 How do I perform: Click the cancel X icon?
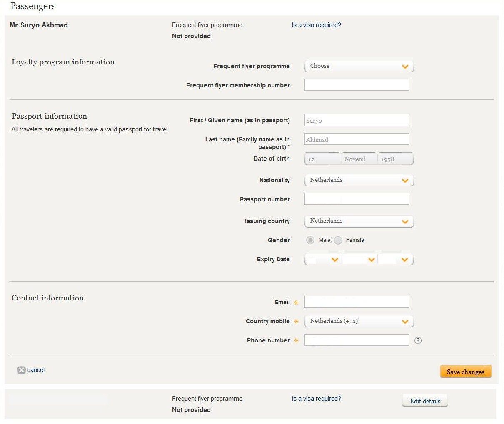point(21,370)
